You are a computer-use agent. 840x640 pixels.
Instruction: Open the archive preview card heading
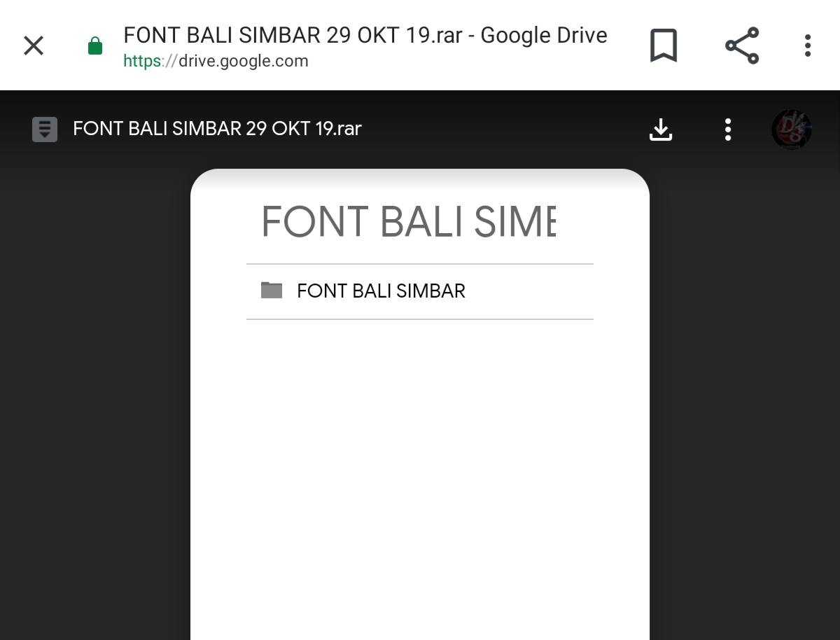[408, 221]
